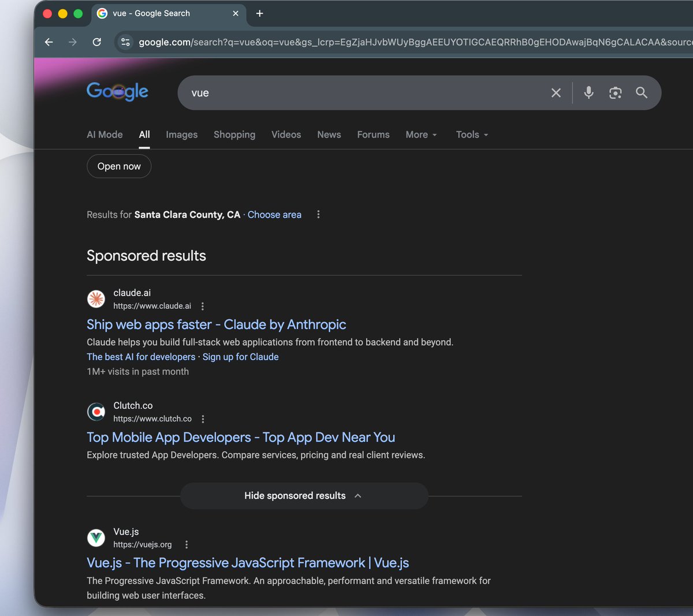693x616 pixels.
Task: Click the https://www.claude.ai URL text
Action: (152, 306)
